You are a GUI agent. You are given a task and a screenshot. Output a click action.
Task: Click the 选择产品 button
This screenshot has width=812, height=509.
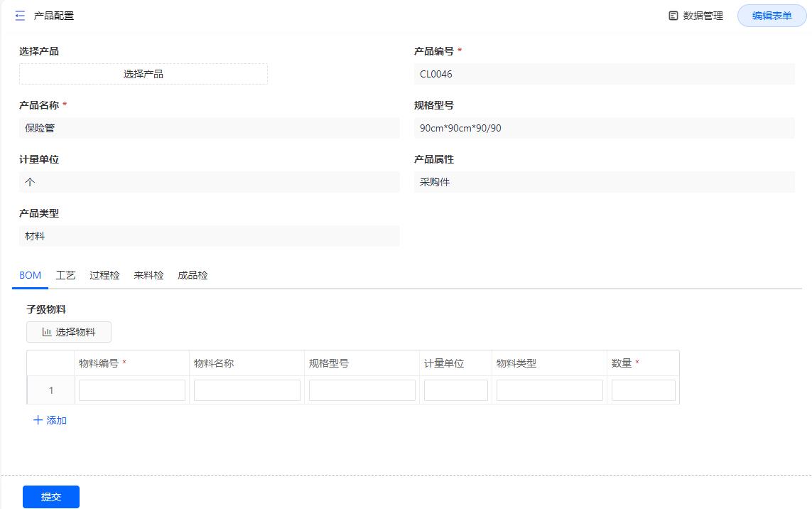pyautogui.click(x=143, y=74)
